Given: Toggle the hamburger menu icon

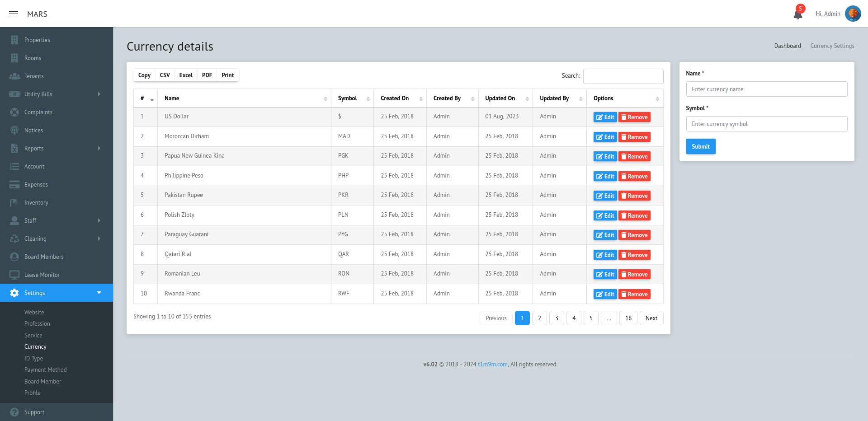Looking at the screenshot, I should coord(14,14).
